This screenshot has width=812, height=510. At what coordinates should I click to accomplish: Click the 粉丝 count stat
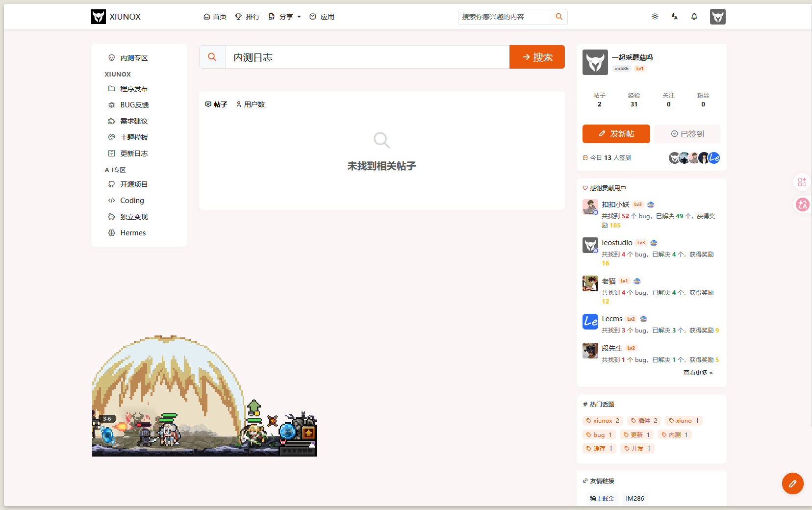coord(703,100)
